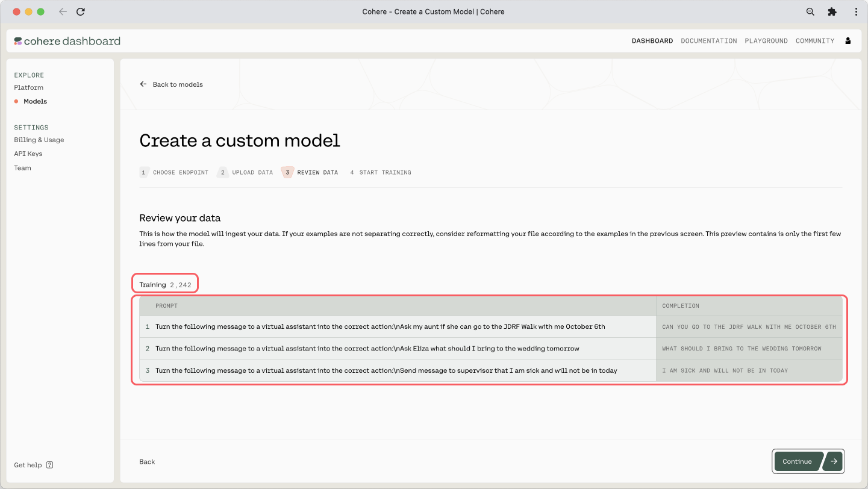Open the browser extensions puzzle icon

(832, 11)
